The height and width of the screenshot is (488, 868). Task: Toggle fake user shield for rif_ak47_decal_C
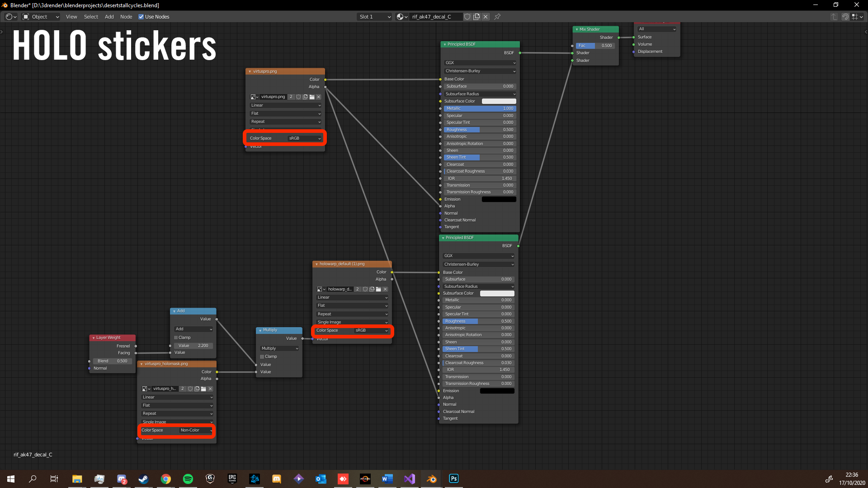467,17
